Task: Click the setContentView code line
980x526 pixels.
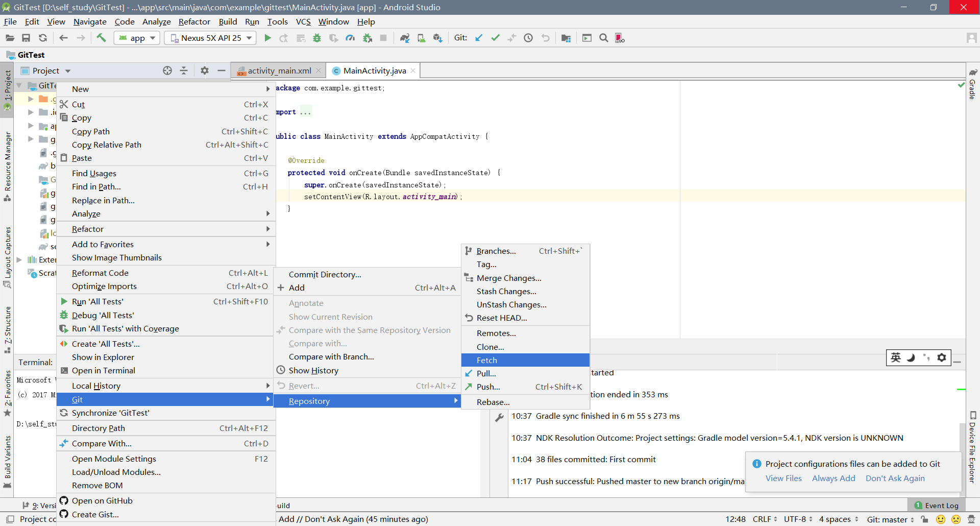Action: [383, 197]
